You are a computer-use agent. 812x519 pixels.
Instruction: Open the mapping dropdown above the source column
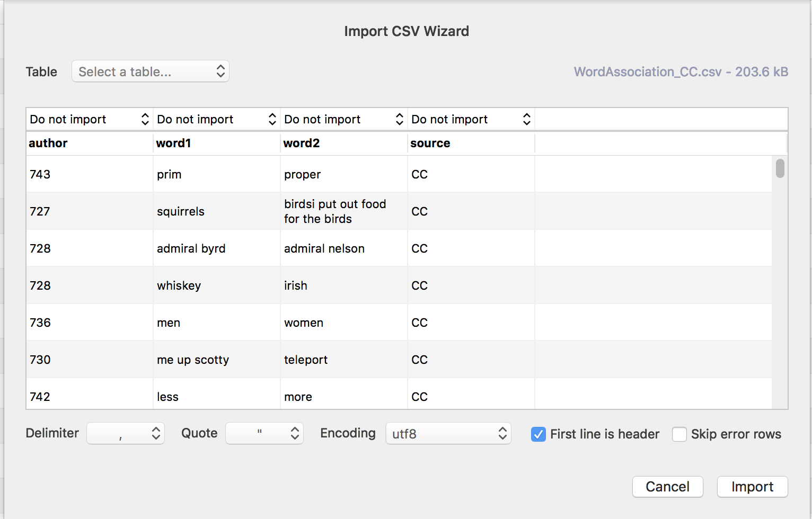point(470,119)
